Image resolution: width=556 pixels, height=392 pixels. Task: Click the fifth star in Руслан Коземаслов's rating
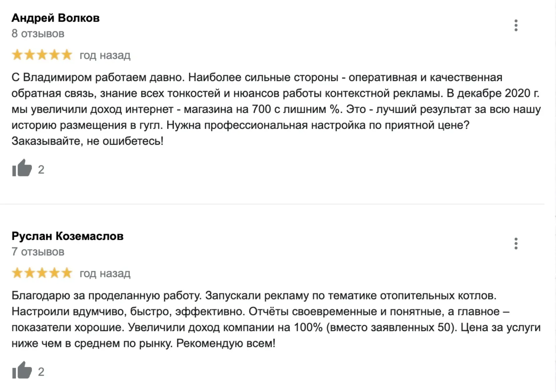[x=67, y=273]
